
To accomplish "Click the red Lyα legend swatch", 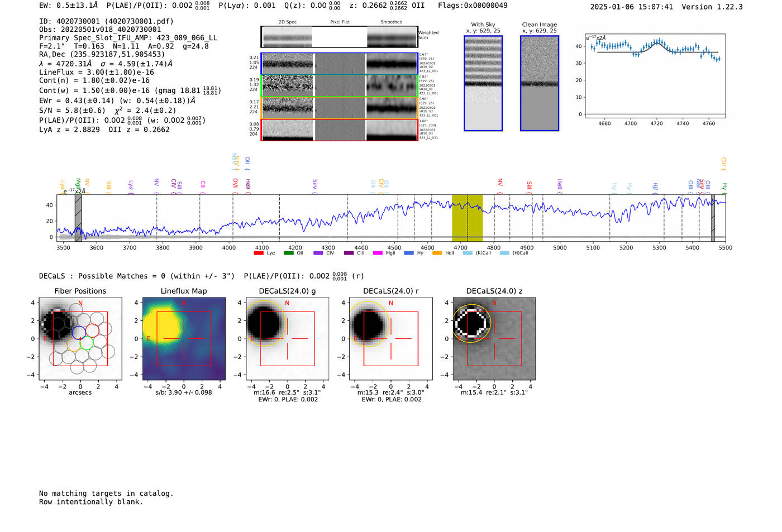I will tap(259, 253).
